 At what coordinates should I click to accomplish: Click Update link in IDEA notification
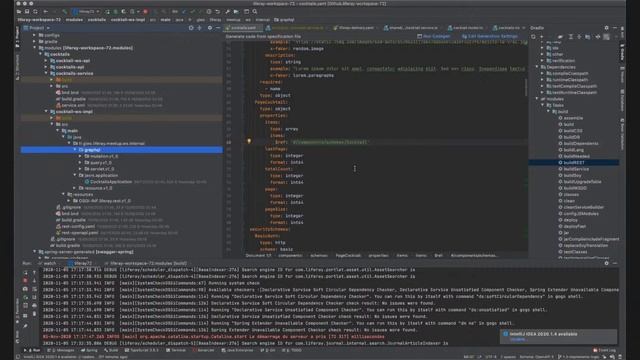coord(517,340)
